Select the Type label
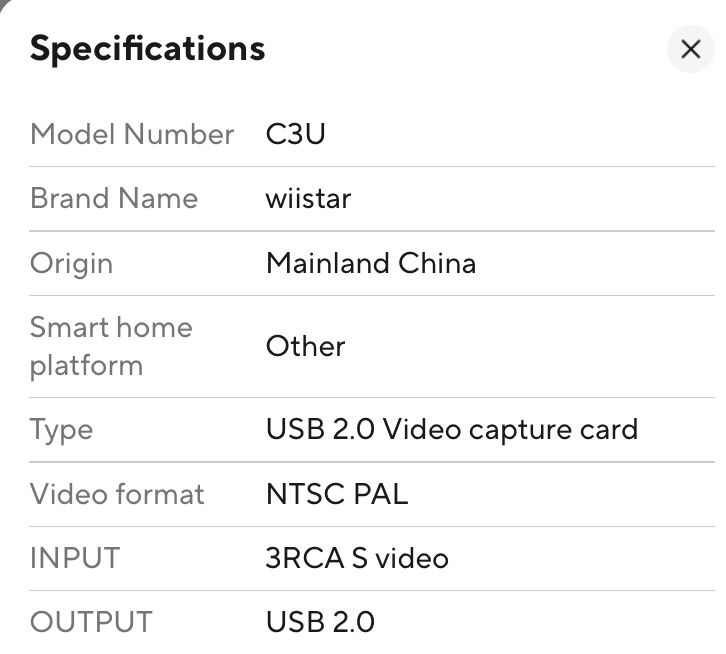Image resolution: width=726 pixels, height=654 pixels. (x=61, y=429)
